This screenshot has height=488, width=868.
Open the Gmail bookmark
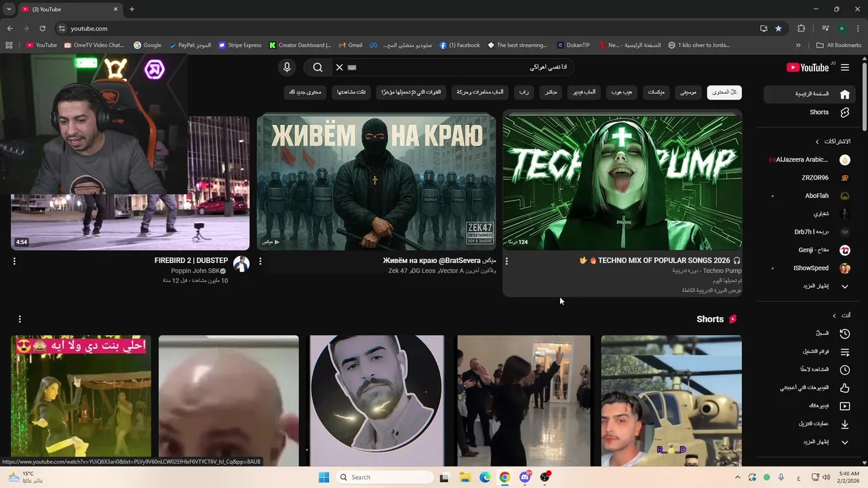click(x=351, y=45)
